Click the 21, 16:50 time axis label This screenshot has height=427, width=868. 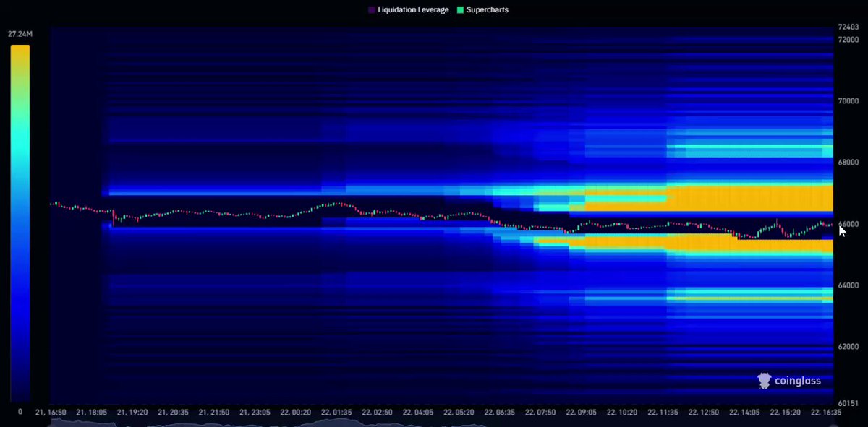[x=51, y=412]
